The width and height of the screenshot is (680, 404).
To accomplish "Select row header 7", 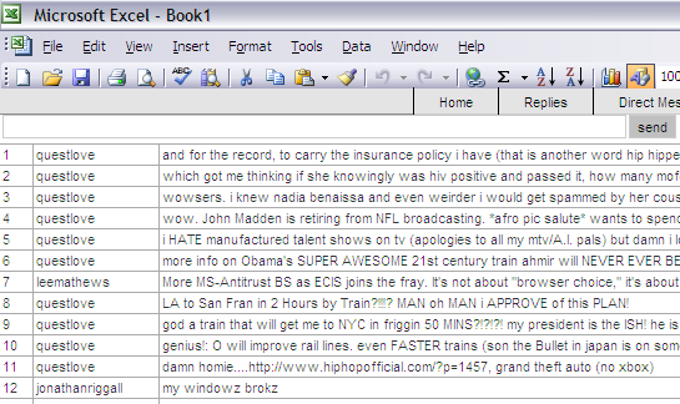I will [16, 282].
